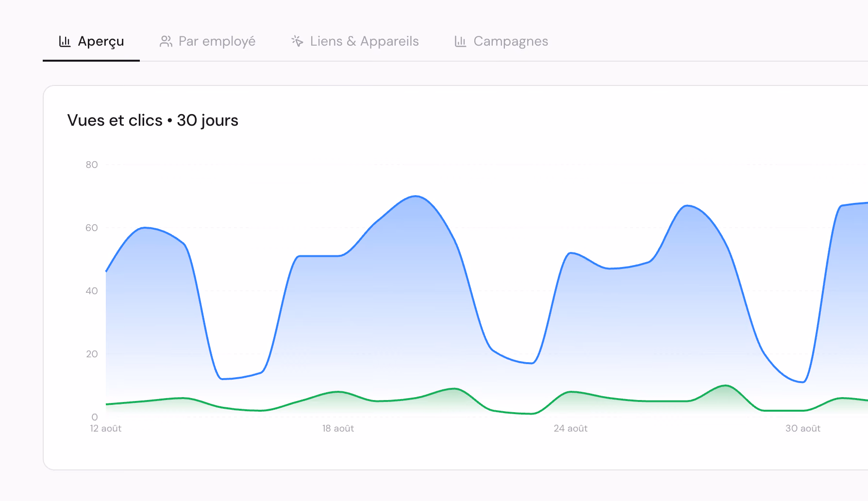This screenshot has height=501, width=868.
Task: Open the Liens & Appareils tab
Action: coord(355,41)
